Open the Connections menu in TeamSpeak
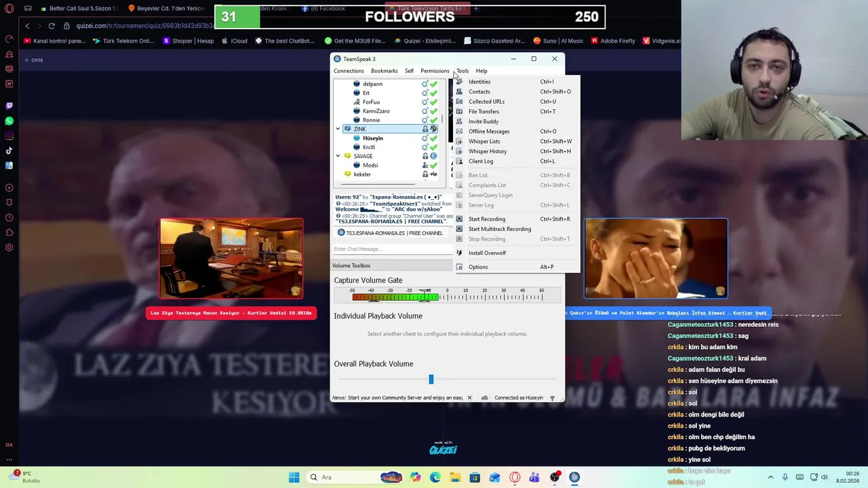This screenshot has height=488, width=868. [349, 71]
